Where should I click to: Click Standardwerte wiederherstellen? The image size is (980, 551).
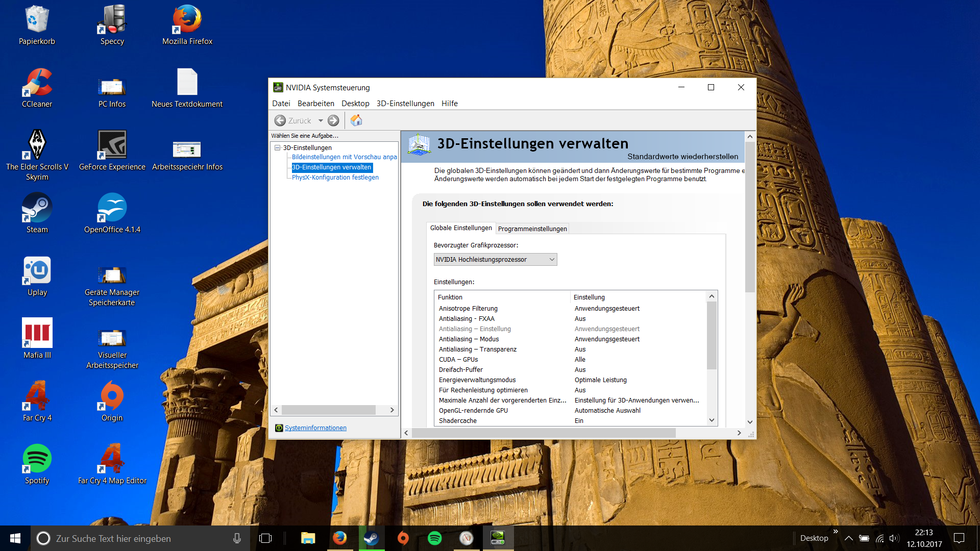(x=682, y=157)
